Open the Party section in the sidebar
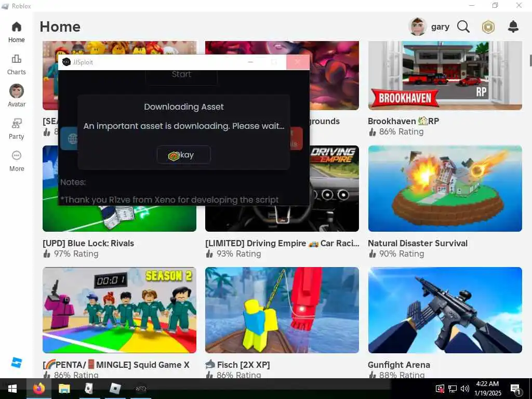 coord(16,129)
